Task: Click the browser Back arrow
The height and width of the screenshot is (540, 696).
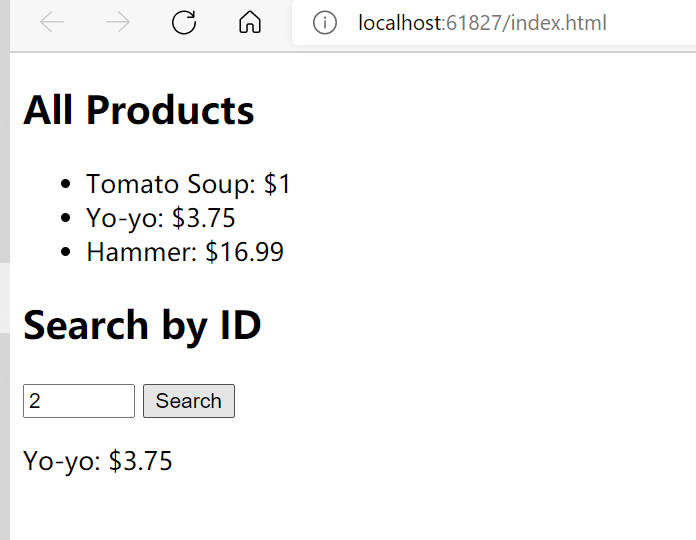Action: tap(52, 23)
